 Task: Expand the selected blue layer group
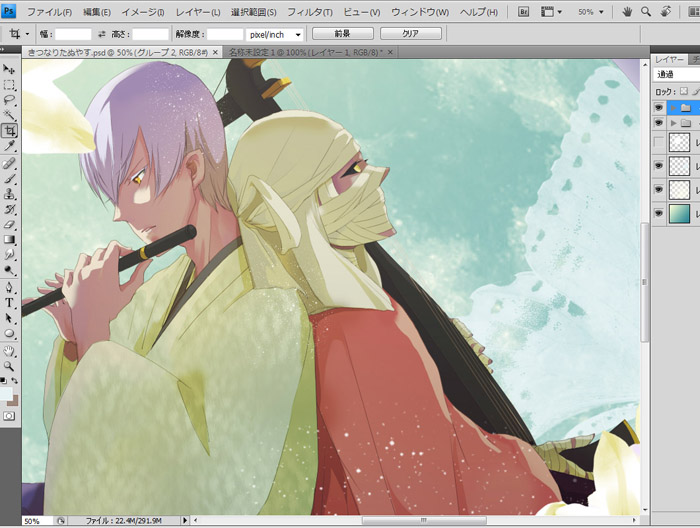click(674, 108)
